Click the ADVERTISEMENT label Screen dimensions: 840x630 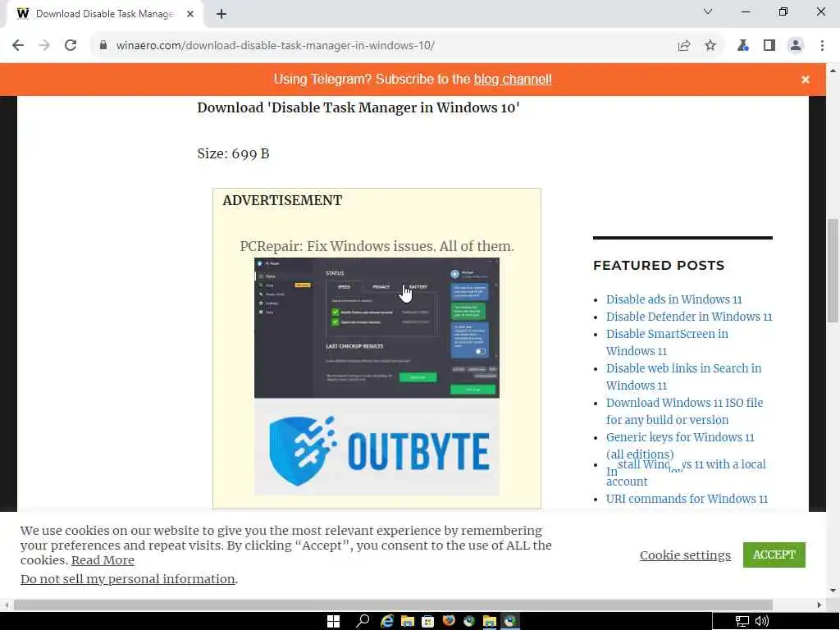click(282, 200)
